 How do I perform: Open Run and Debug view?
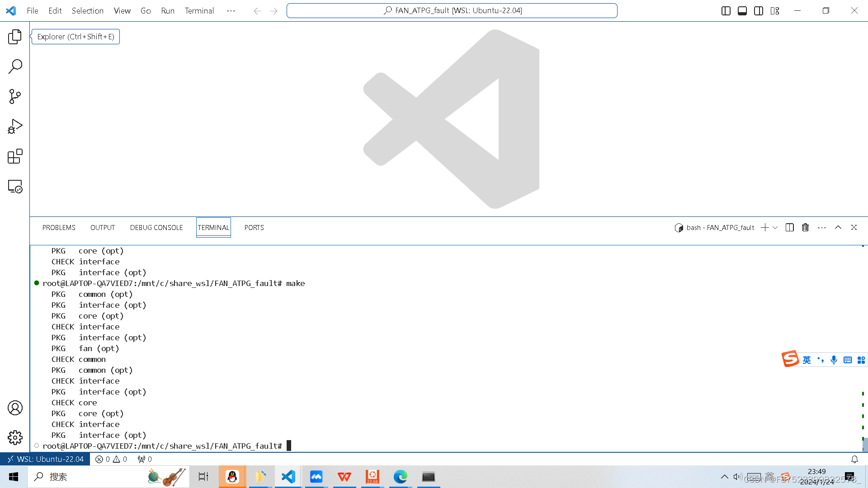coord(15,127)
